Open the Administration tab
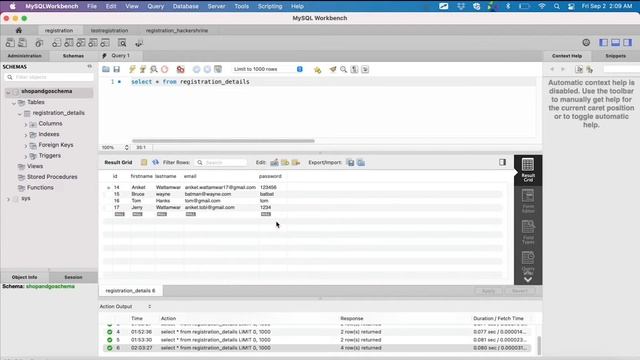This screenshot has width=640, height=360. pos(24,56)
